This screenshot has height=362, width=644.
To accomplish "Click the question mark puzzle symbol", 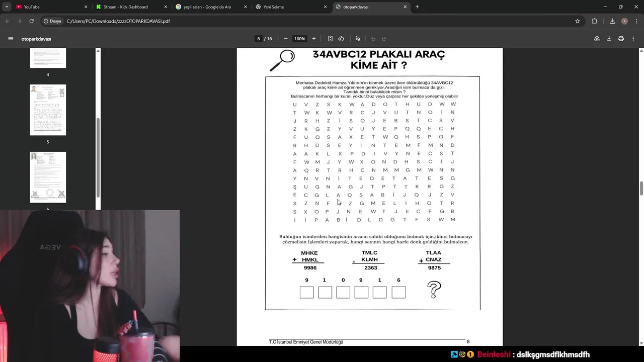I will point(434,290).
